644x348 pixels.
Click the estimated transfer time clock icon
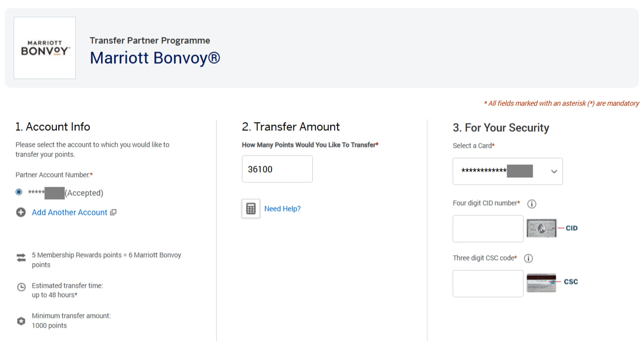pos(21,287)
